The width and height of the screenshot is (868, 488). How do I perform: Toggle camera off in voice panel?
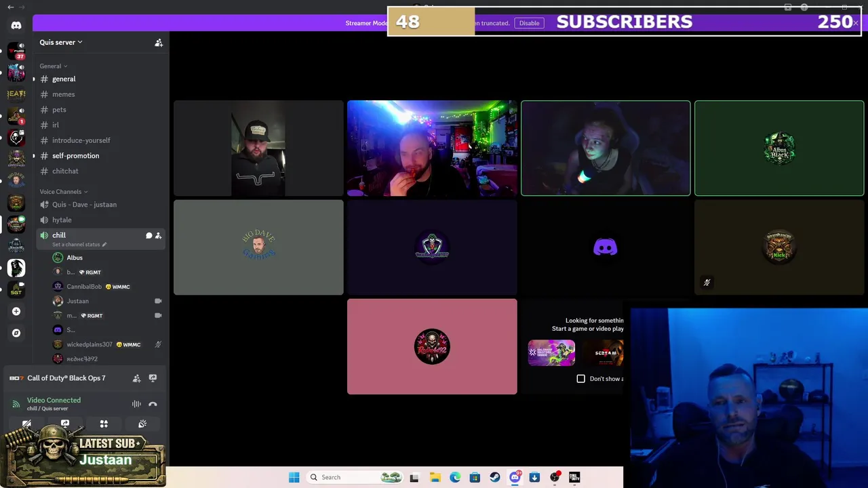click(26, 424)
